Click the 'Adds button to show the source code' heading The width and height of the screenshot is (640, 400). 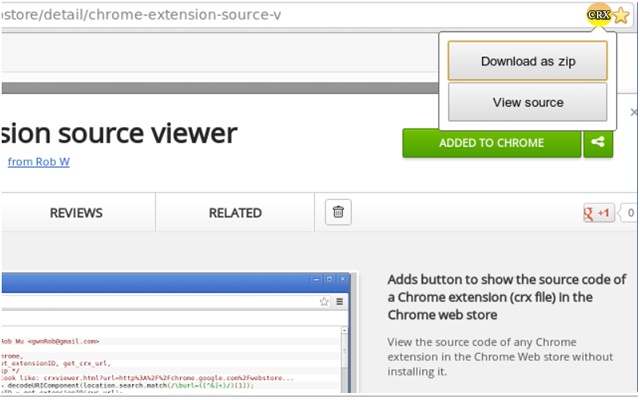click(x=507, y=297)
